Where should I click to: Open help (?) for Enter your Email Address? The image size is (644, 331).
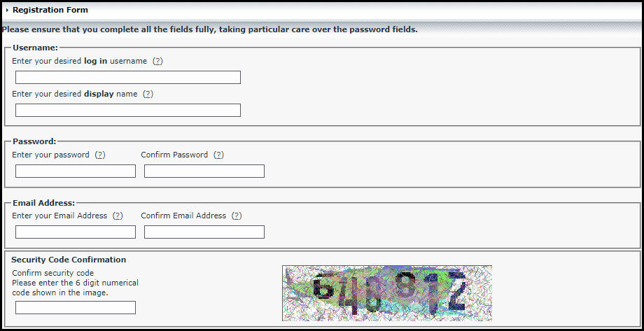click(x=118, y=216)
